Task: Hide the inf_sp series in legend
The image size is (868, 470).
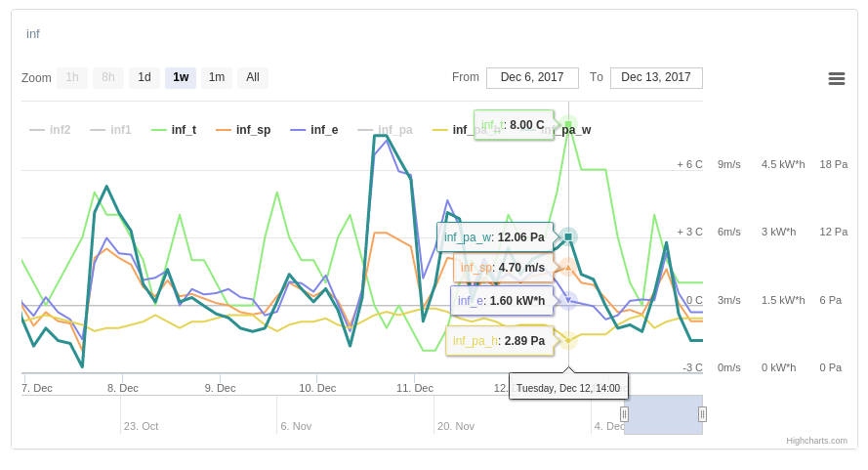Action: coord(244,130)
